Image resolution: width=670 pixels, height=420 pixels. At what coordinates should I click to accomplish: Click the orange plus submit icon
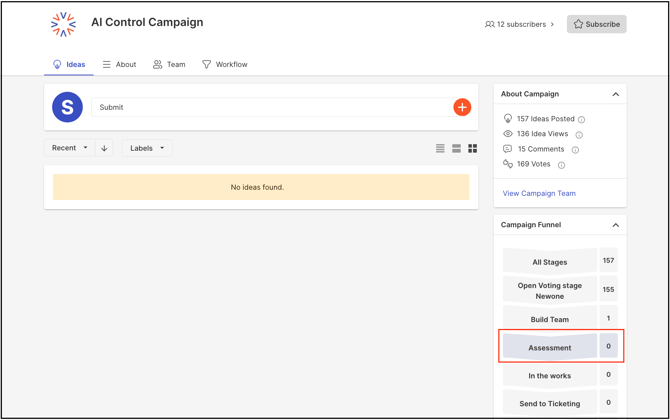coord(462,107)
